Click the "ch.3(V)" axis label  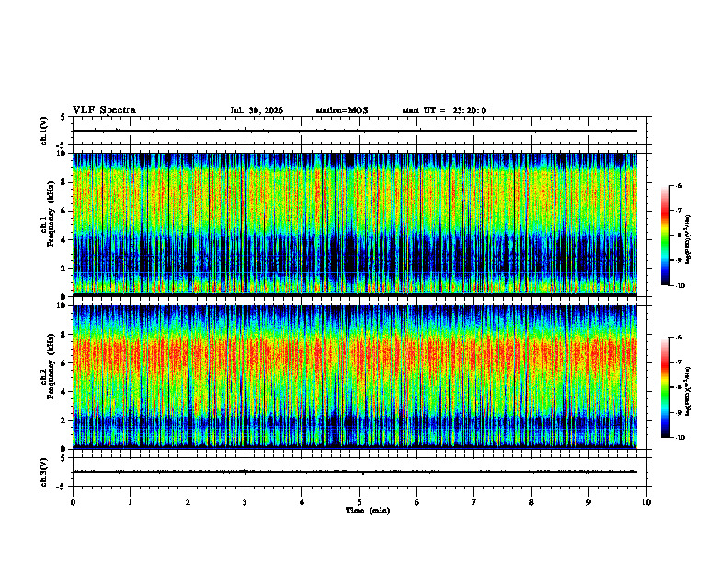(43, 473)
